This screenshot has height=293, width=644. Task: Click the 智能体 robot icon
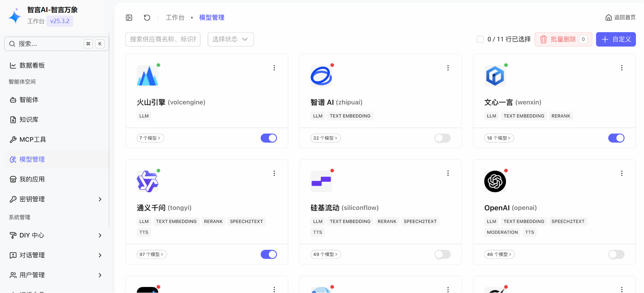[x=13, y=100]
